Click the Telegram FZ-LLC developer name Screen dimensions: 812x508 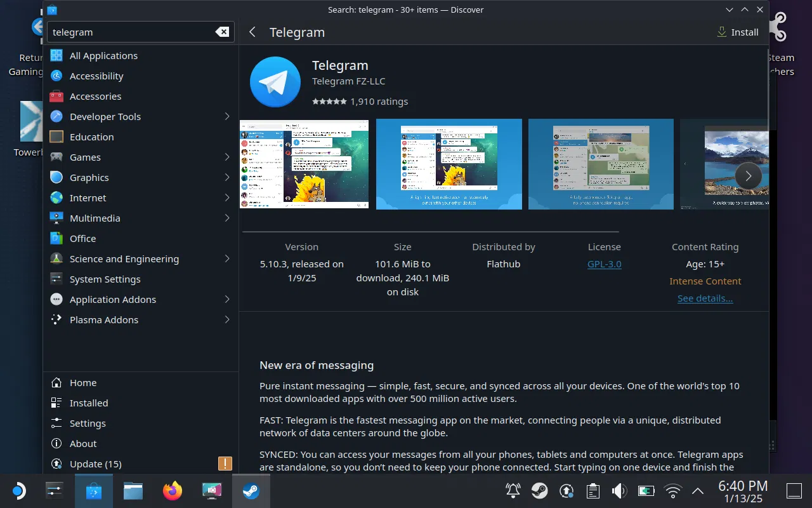click(x=348, y=81)
